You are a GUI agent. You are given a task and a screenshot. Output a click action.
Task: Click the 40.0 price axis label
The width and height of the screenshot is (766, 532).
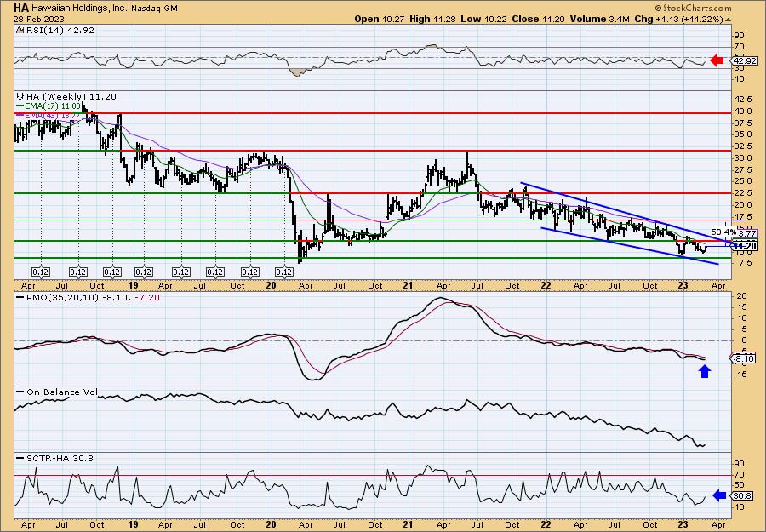[744, 111]
